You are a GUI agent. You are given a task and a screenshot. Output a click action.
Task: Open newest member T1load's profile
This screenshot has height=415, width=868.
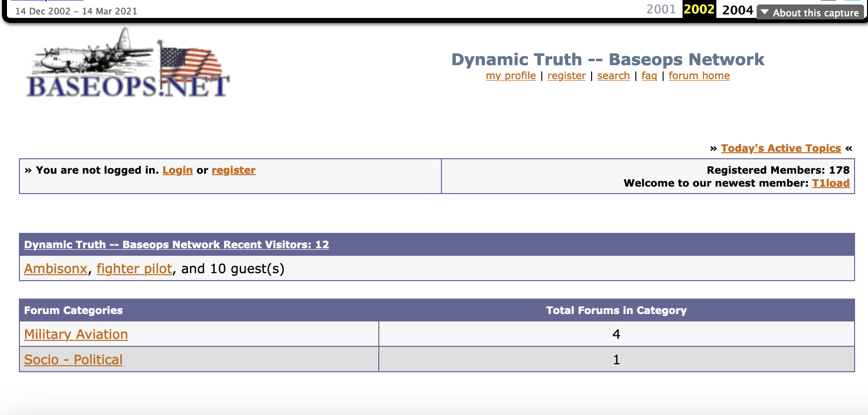point(830,183)
